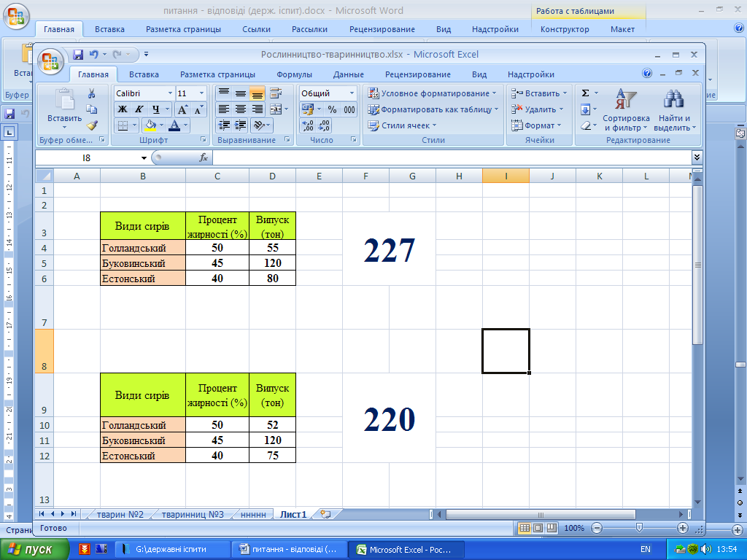Insert a new worksheet tab

coord(326,514)
